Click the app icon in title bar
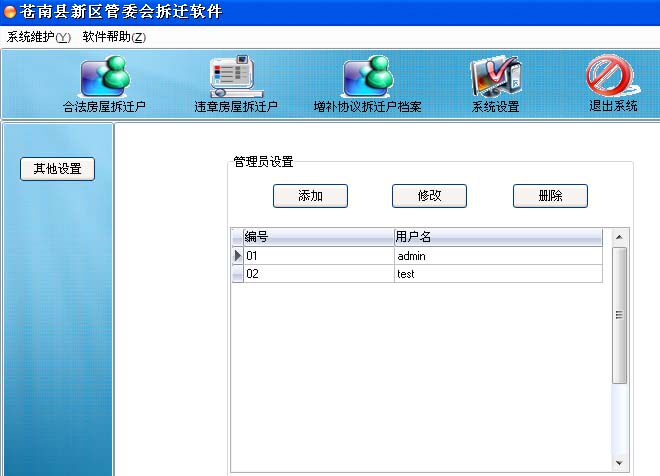The height and width of the screenshot is (476, 660). tap(10, 12)
